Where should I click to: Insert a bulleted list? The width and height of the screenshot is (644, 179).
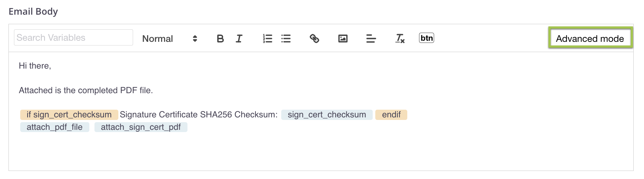(x=286, y=39)
